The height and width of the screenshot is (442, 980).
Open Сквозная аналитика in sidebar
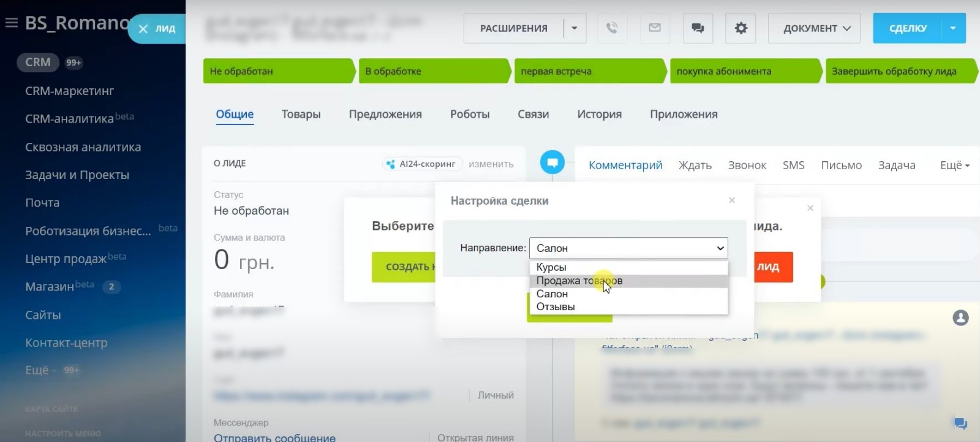pos(83,147)
